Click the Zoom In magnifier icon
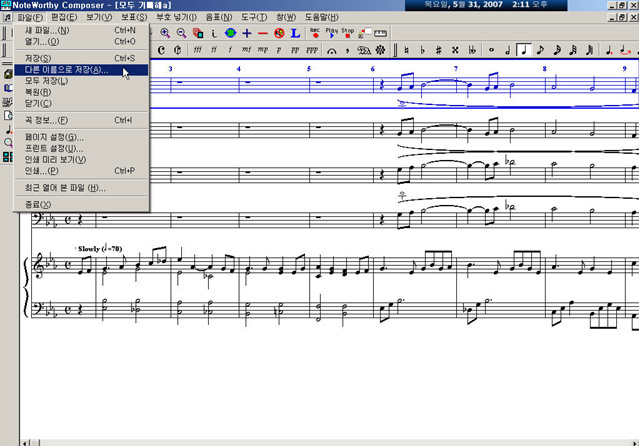 tap(165, 33)
